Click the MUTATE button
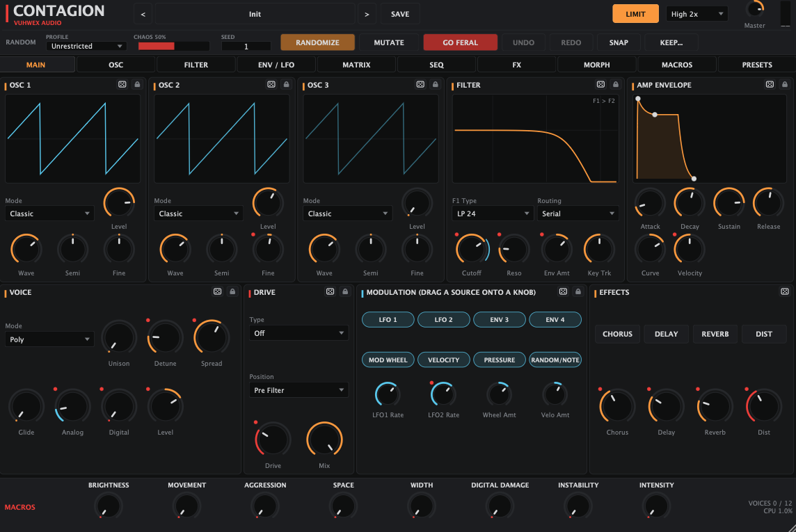Viewport: 796px width, 532px height. click(389, 42)
